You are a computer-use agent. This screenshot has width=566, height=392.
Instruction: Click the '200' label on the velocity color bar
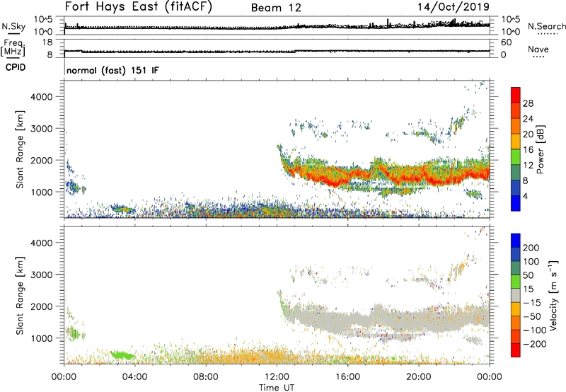pyautogui.click(x=531, y=248)
